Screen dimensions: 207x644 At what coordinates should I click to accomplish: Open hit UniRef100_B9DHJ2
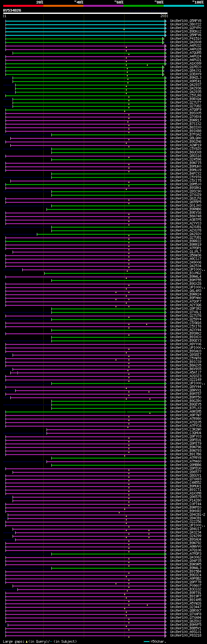tap(186, 32)
